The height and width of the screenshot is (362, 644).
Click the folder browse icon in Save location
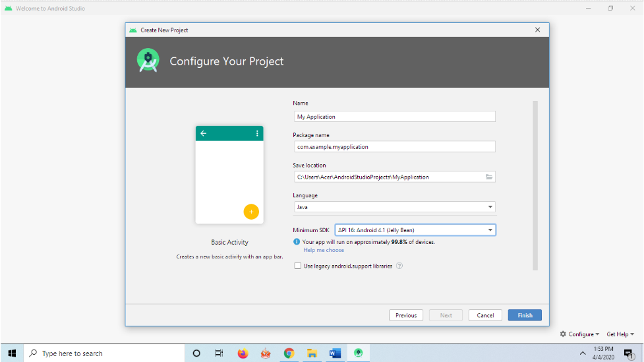click(x=489, y=177)
